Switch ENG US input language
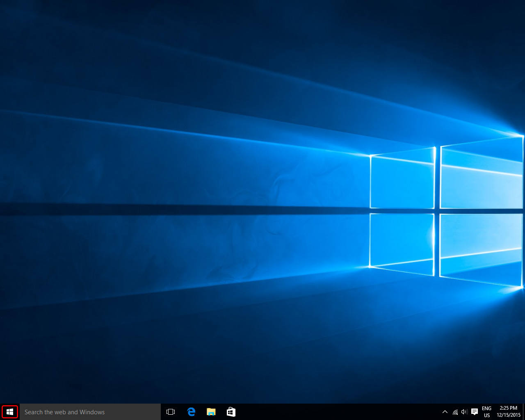Image resolution: width=525 pixels, height=420 pixels. tap(487, 412)
